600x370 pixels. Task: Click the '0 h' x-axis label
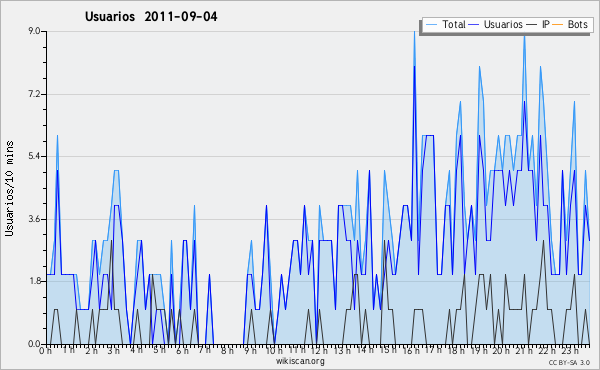point(45,350)
